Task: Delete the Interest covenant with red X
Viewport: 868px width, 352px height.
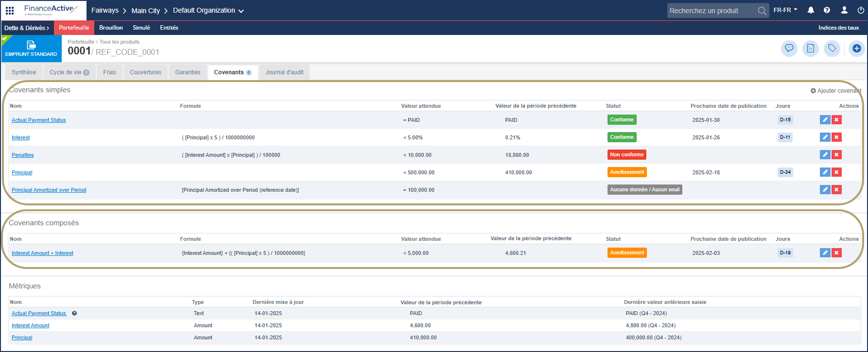Action: 836,137
